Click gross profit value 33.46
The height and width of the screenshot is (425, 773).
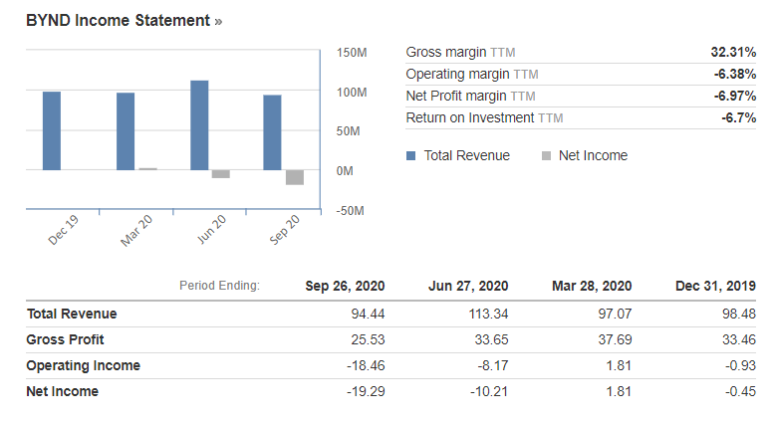click(x=738, y=340)
